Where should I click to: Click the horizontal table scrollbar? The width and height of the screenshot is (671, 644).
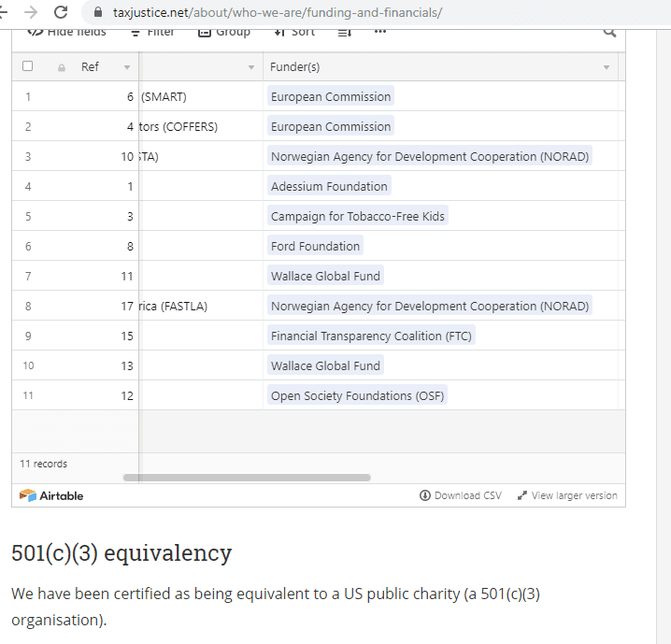tap(247, 477)
